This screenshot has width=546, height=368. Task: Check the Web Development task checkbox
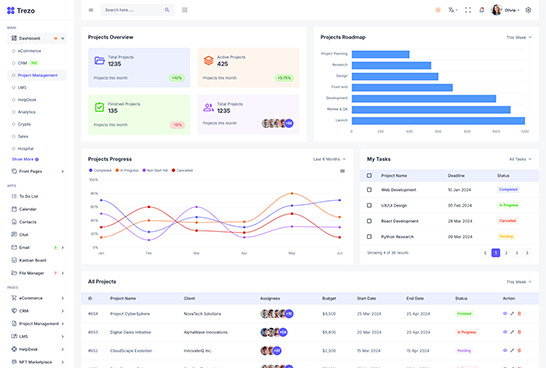pyautogui.click(x=369, y=190)
